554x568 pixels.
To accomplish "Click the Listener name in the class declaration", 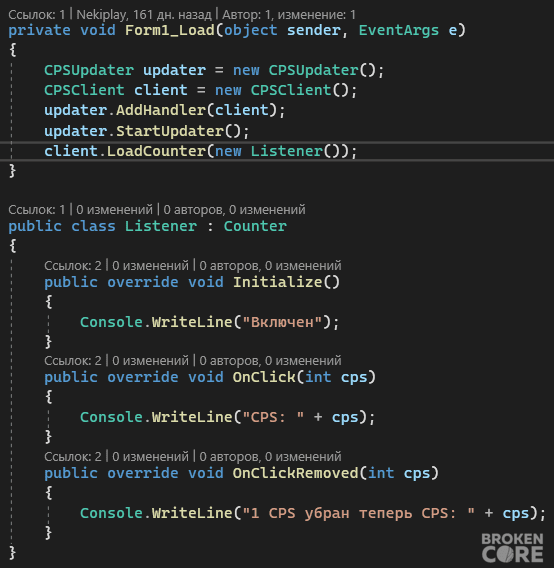I will (161, 226).
